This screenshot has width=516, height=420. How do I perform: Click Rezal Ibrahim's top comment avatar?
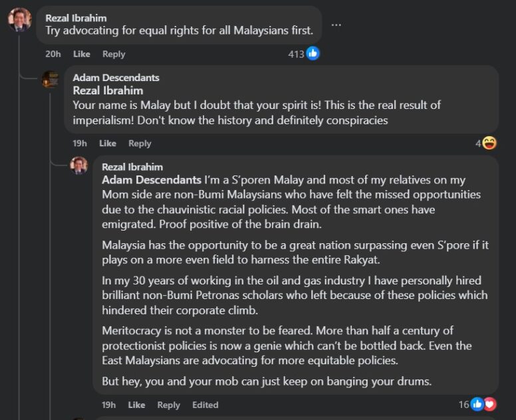point(19,19)
